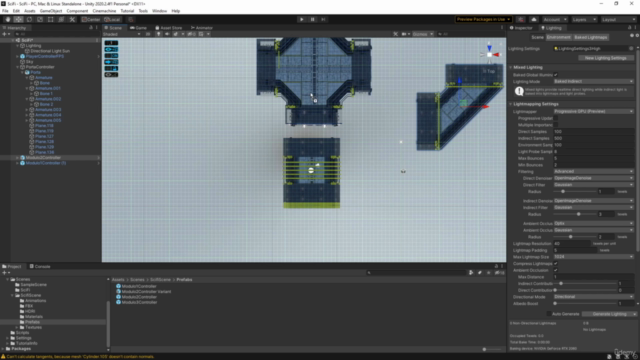This screenshot has width=640, height=360.
Task: Open the Collab services icon
Action: click(521, 19)
